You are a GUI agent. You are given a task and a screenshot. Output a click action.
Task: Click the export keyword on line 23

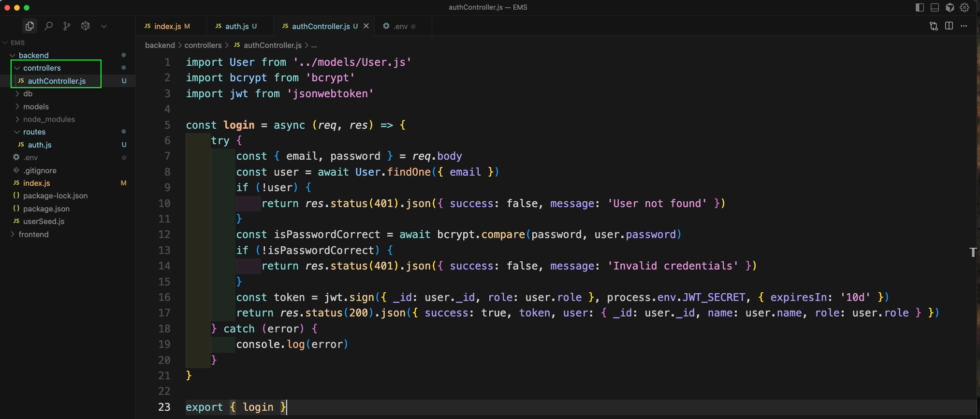pyautogui.click(x=204, y=407)
